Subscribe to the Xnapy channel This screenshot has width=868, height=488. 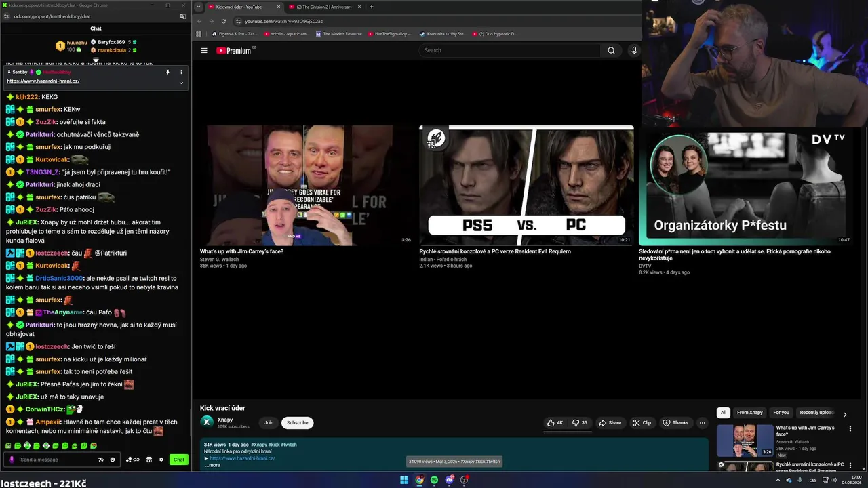pyautogui.click(x=297, y=422)
